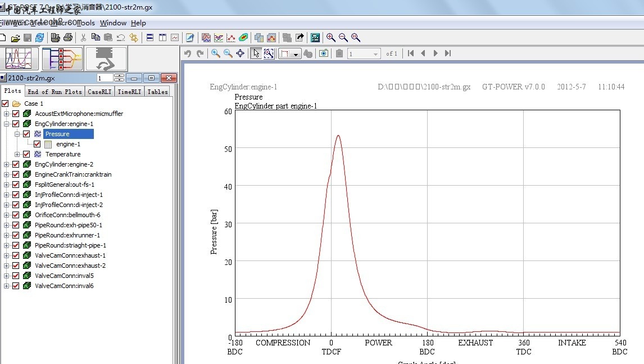The width and height of the screenshot is (644, 364).
Task: Expand the InjProfileConn:di-inject-1 node
Action: pos(6,195)
